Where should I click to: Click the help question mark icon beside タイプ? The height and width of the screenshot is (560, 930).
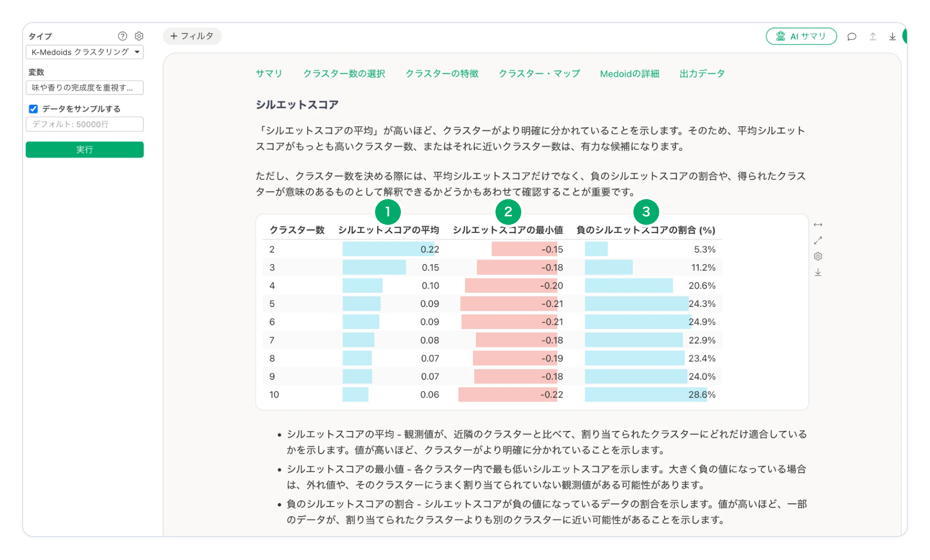pyautogui.click(x=122, y=36)
